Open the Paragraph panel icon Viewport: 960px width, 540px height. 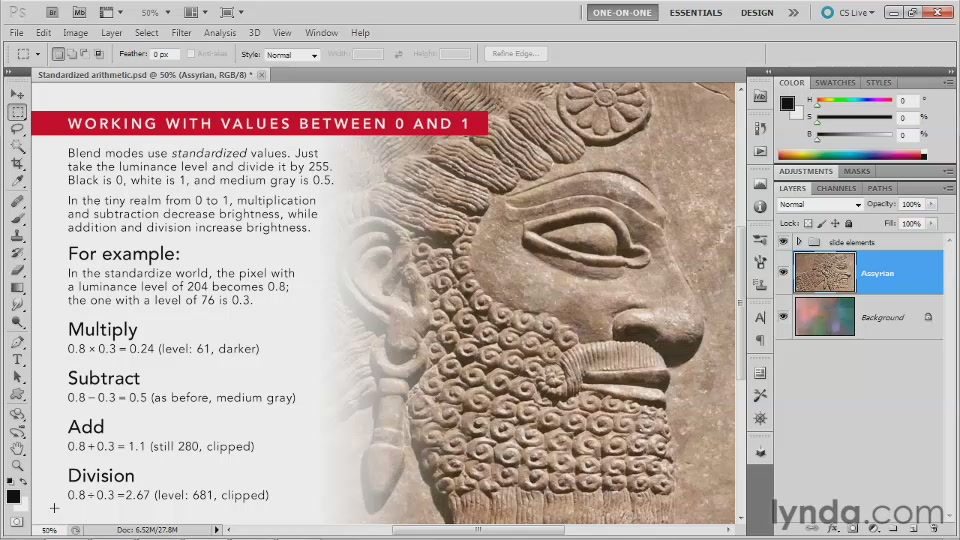(760, 340)
